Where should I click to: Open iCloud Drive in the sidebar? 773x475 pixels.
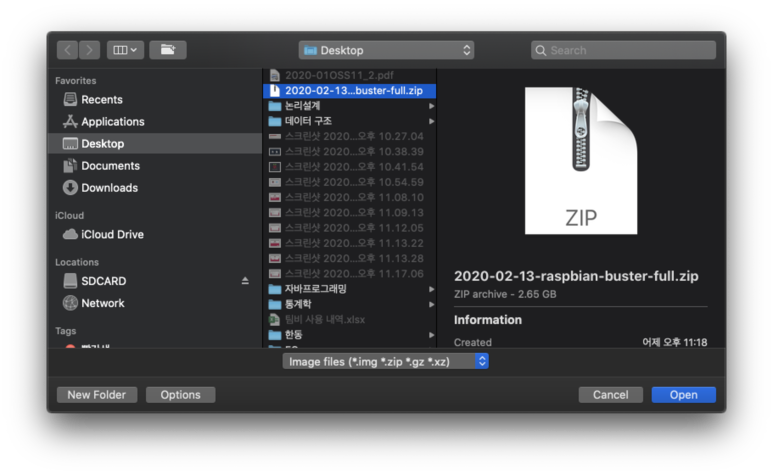click(x=155, y=235)
